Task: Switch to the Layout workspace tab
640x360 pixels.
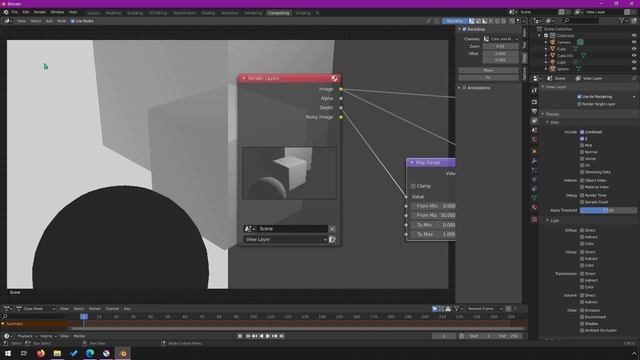Action: click(93, 13)
